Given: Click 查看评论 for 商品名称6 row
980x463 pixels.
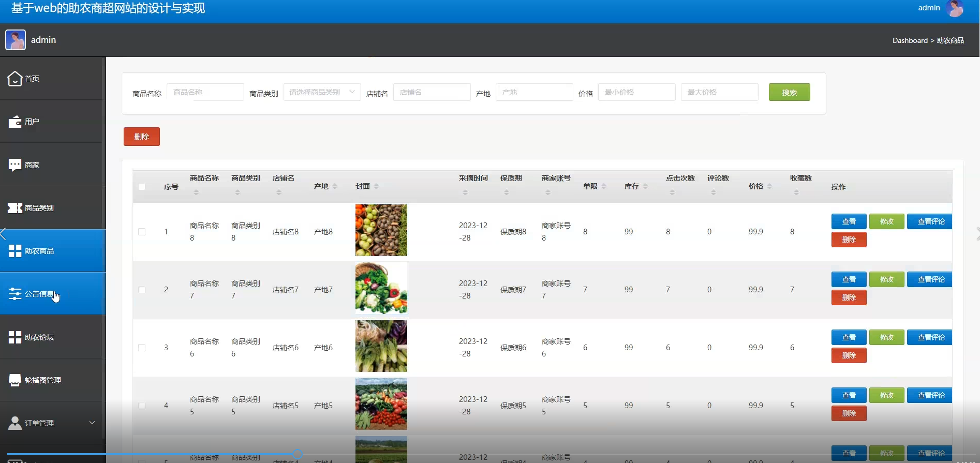Looking at the screenshot, I should (930, 337).
